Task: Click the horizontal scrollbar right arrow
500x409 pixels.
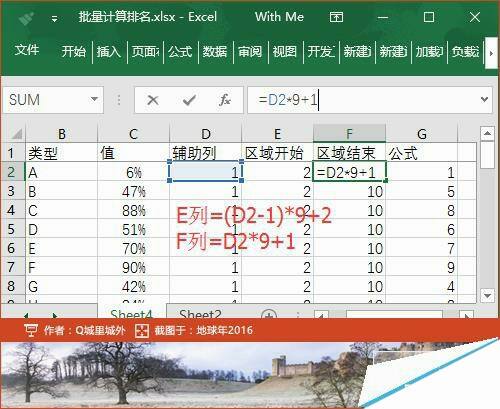Action: pyautogui.click(x=467, y=315)
